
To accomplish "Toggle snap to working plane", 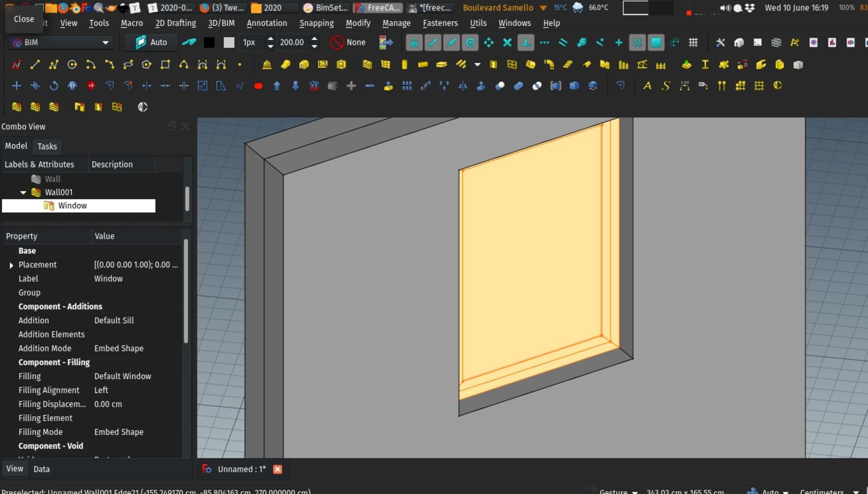I will [x=656, y=42].
